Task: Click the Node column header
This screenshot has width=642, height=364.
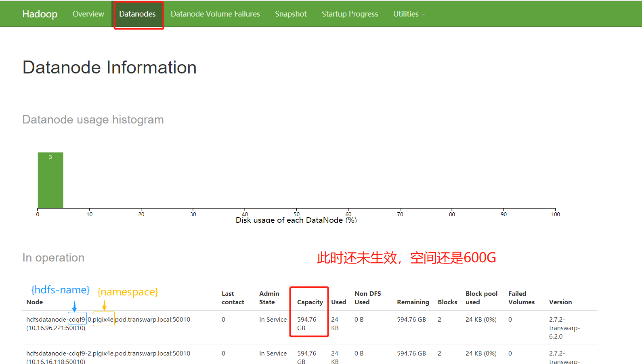Action: click(35, 302)
